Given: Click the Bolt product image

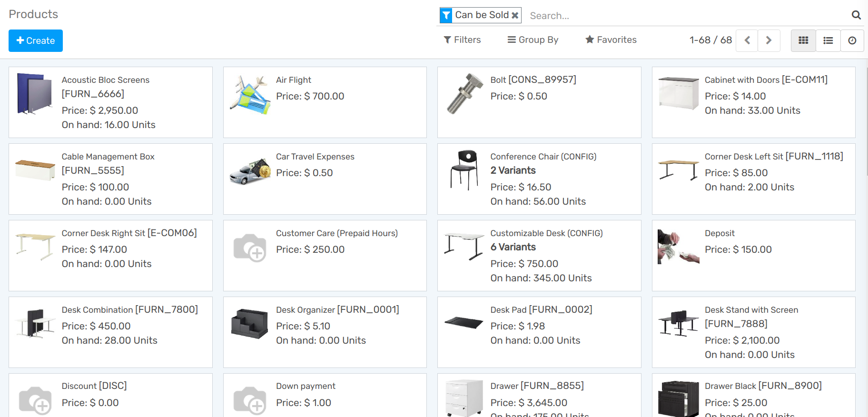Looking at the screenshot, I should [x=464, y=94].
